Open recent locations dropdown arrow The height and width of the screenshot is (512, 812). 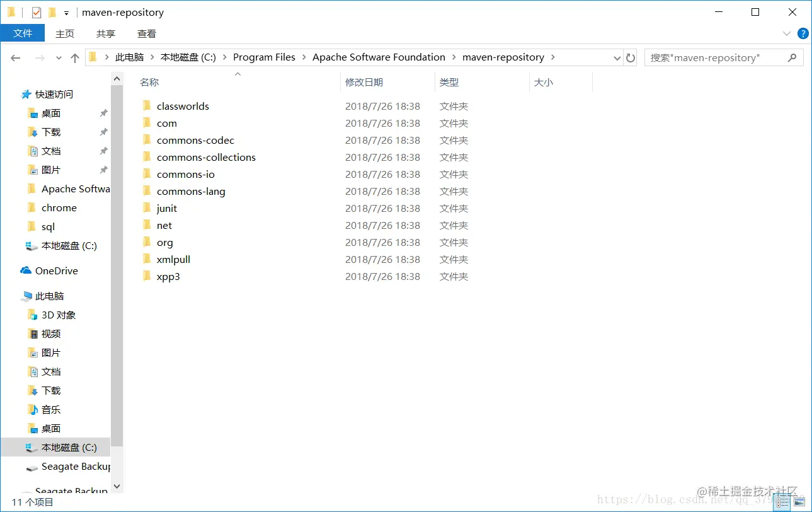(59, 58)
